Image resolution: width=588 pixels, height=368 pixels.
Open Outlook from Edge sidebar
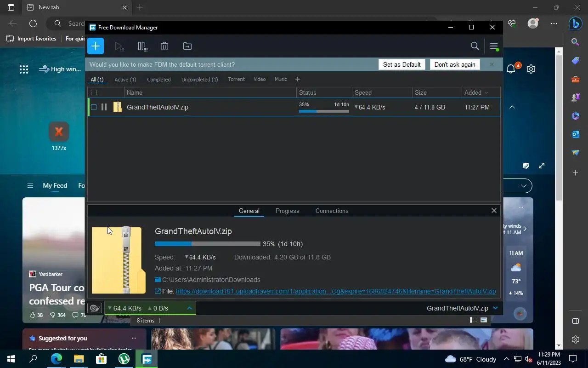pyautogui.click(x=575, y=134)
